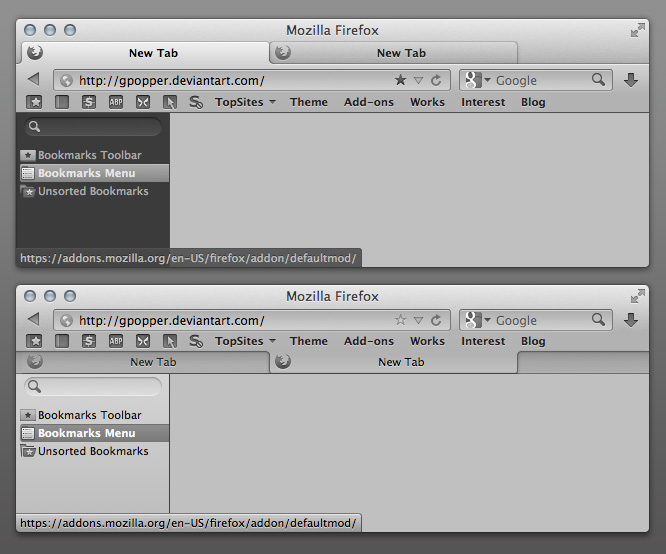
Task: Open URL history dropdown triangle in lower window
Action: 418,320
